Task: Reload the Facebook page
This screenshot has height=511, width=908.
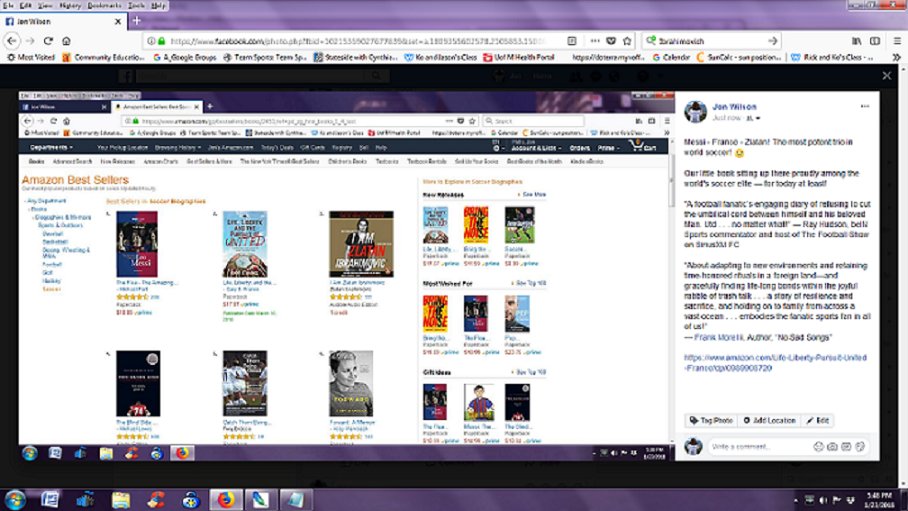Action: [x=48, y=41]
